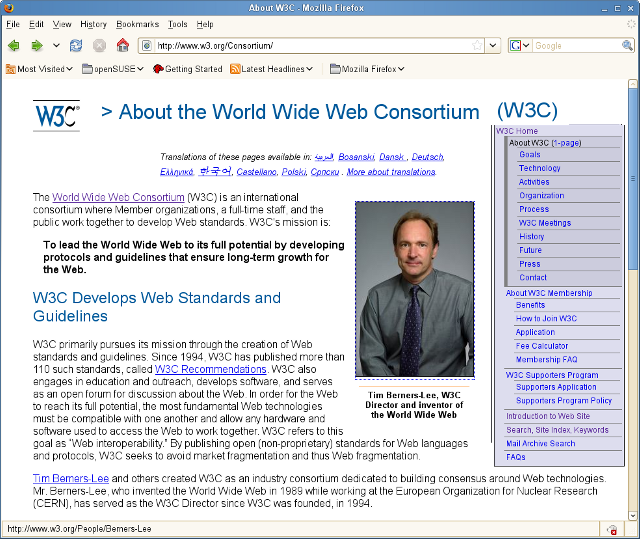Viewport: 640px width, 539px height.
Task: Click the scrollbar up arrow
Action: [632, 84]
